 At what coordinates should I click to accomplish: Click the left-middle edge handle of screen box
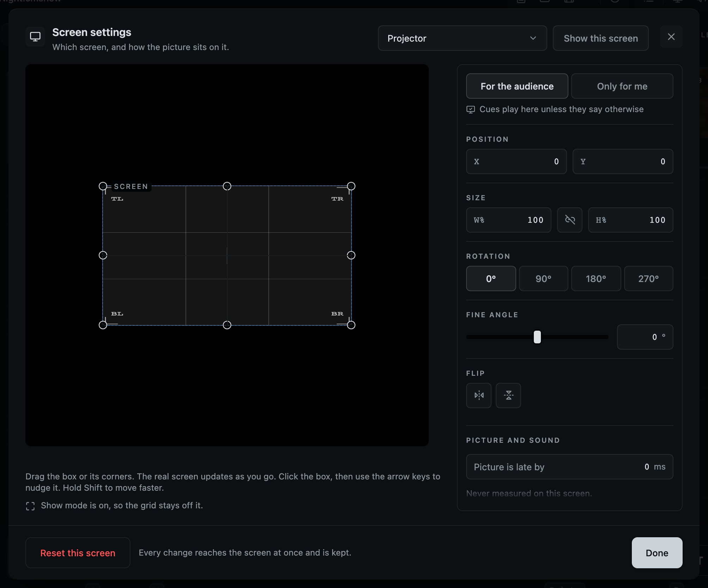coord(103,255)
